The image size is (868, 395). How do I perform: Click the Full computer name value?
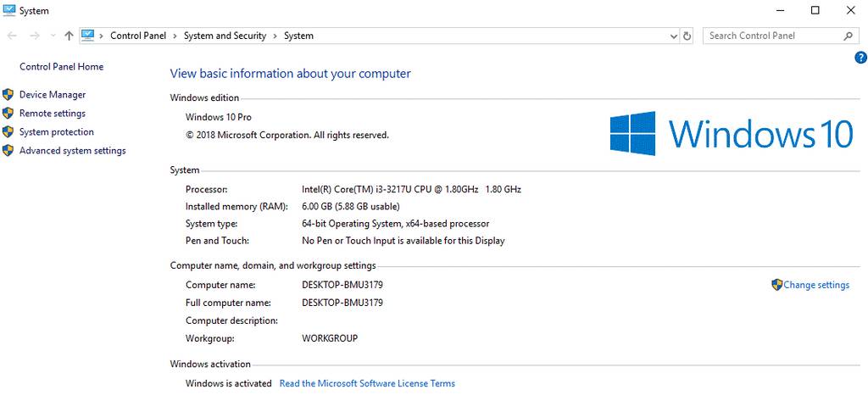(342, 303)
